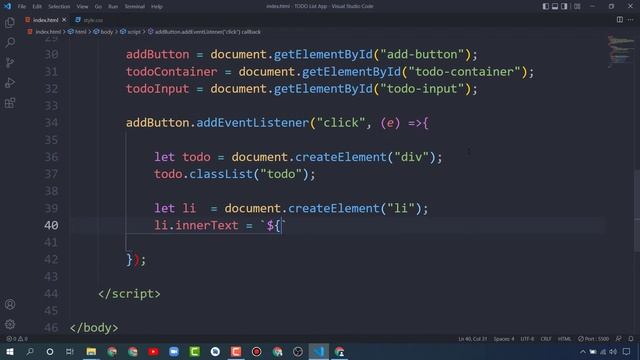Toggle the secondary side bar layout icon
Screen dimensions: 640x360
pyautogui.click(x=564, y=6)
